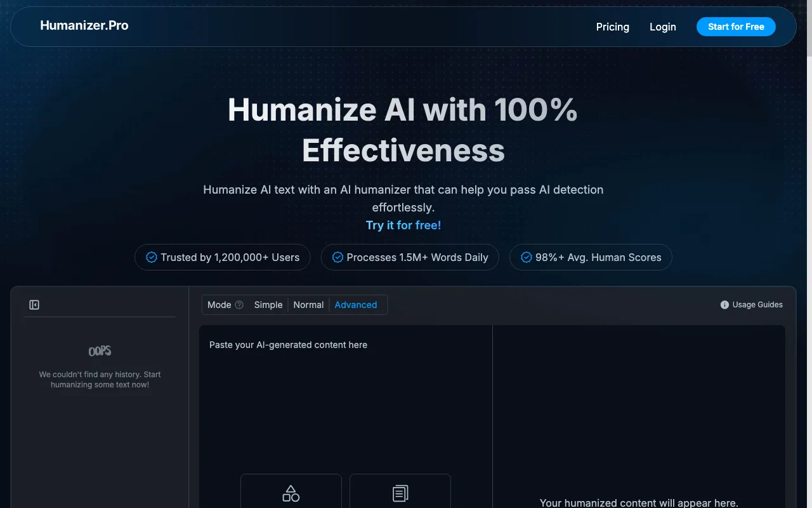812x508 pixels.
Task: Click the 'We couldn't find any history' message
Action: [100, 380]
